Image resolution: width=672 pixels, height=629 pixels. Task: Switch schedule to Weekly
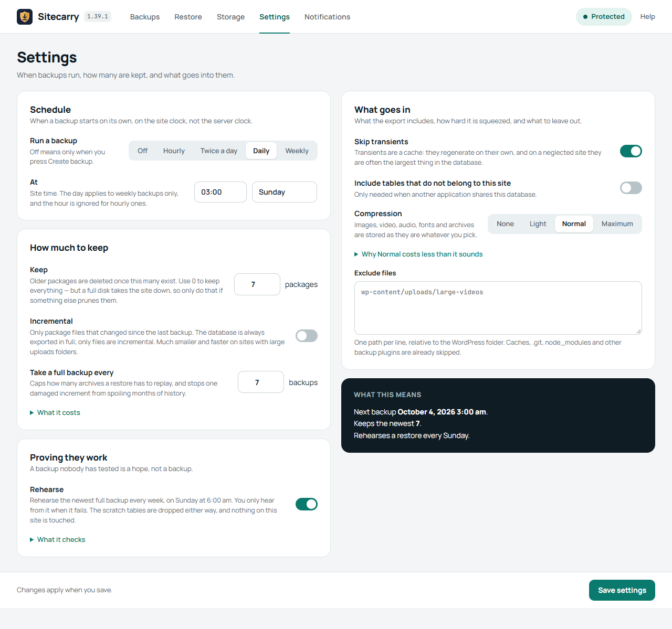pyautogui.click(x=297, y=151)
